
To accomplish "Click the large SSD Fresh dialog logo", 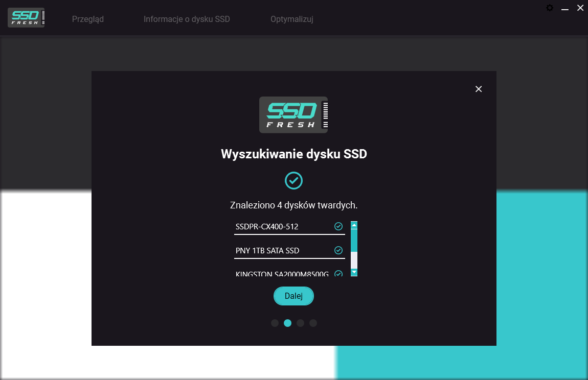I will pos(293,115).
